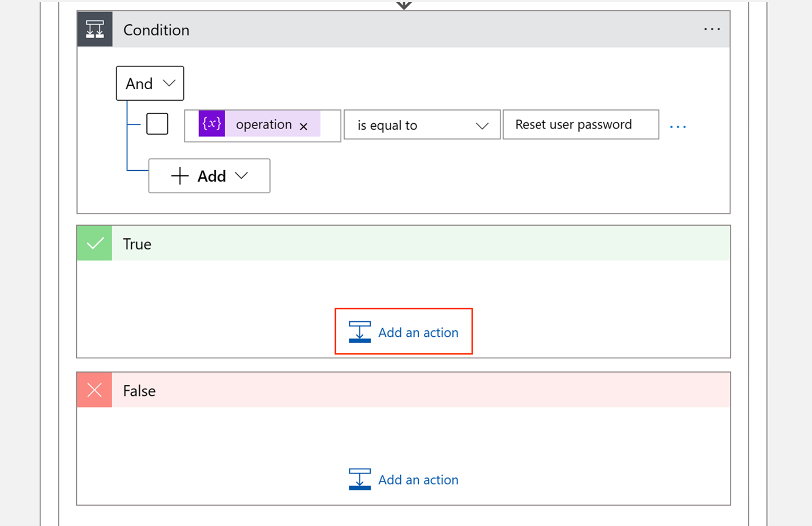Viewport: 812px width, 526px height.
Task: Click the plus icon on Add button
Action: [x=180, y=176]
